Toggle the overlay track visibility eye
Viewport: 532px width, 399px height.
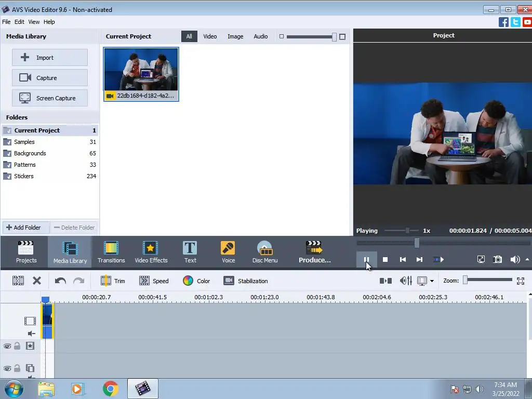7,368
